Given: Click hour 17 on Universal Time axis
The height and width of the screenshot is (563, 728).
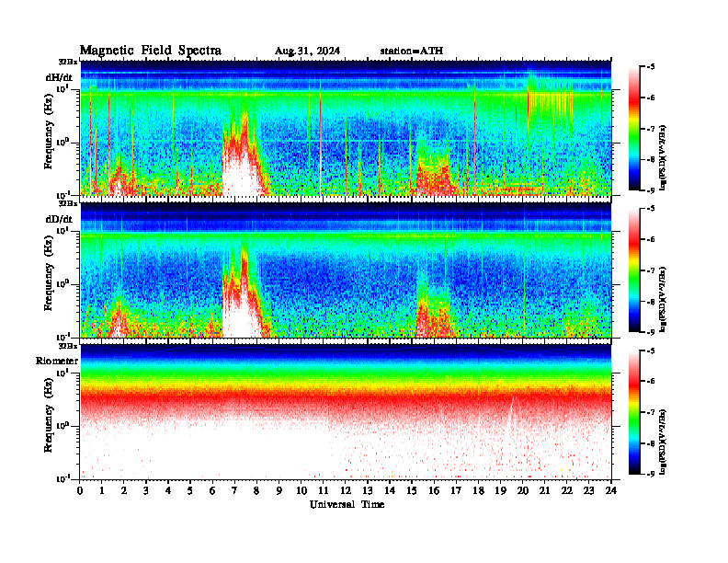Looking at the screenshot, I should pos(456,490).
